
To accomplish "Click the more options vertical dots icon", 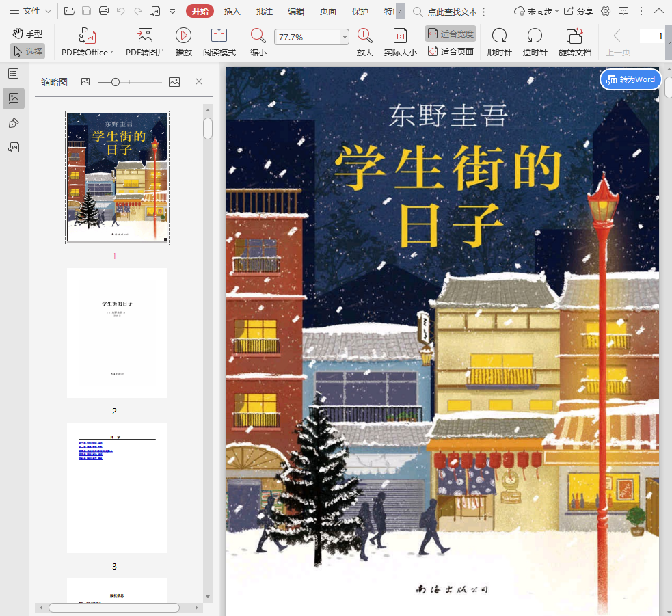I will click(x=641, y=11).
